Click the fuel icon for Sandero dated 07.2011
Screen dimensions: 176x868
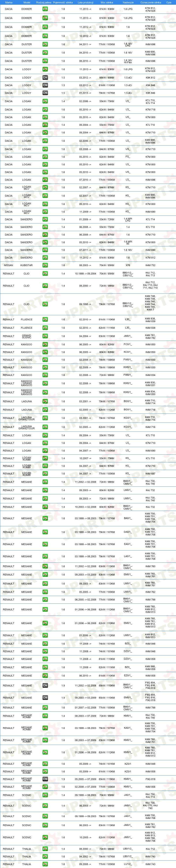coord(45,250)
